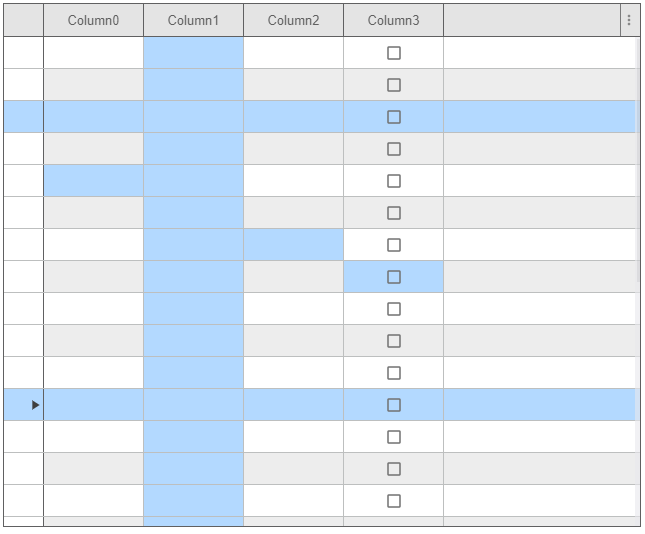Click the Column0 header
Screen dimensions: 645x534
click(93, 20)
